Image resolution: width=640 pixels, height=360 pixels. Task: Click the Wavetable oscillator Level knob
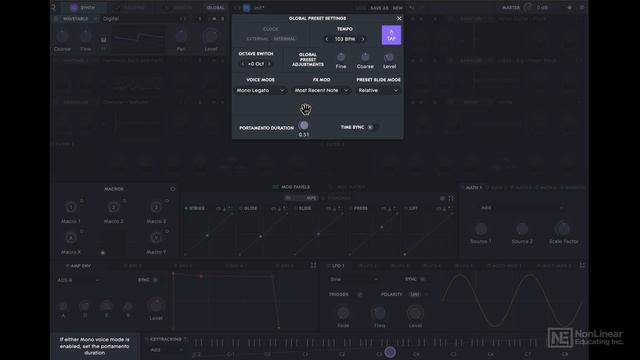click(211, 37)
